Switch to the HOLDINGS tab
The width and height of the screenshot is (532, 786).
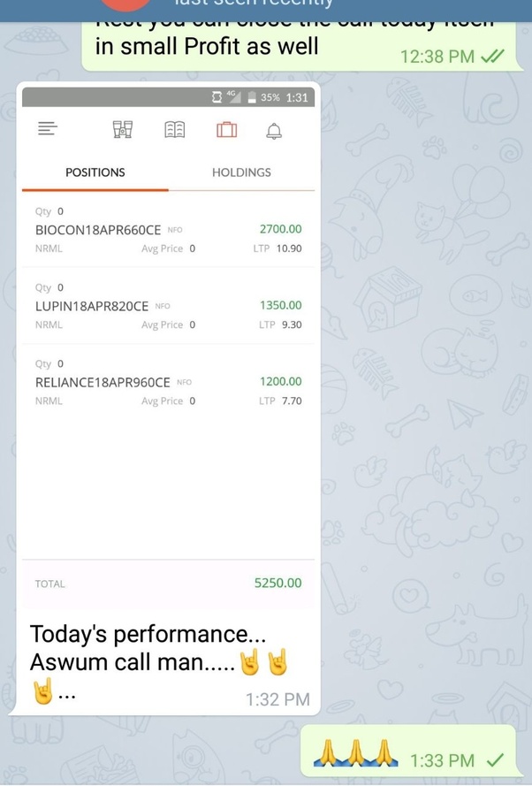[240, 172]
